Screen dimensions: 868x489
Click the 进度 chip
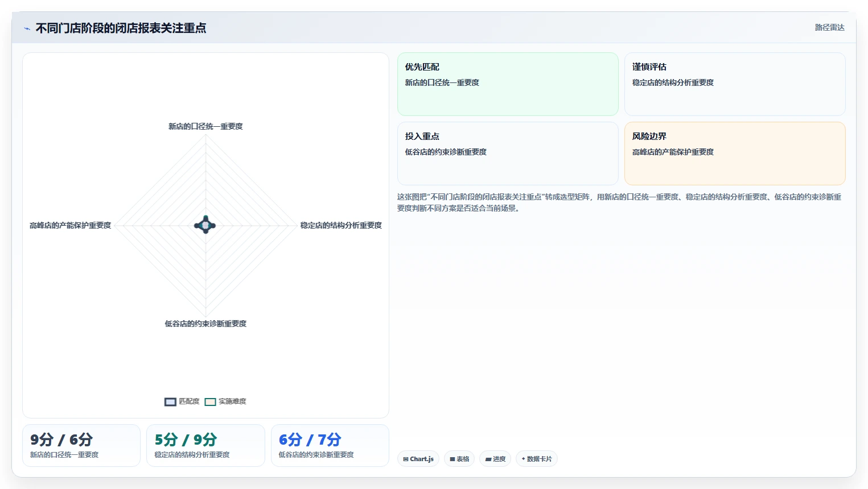coord(495,459)
